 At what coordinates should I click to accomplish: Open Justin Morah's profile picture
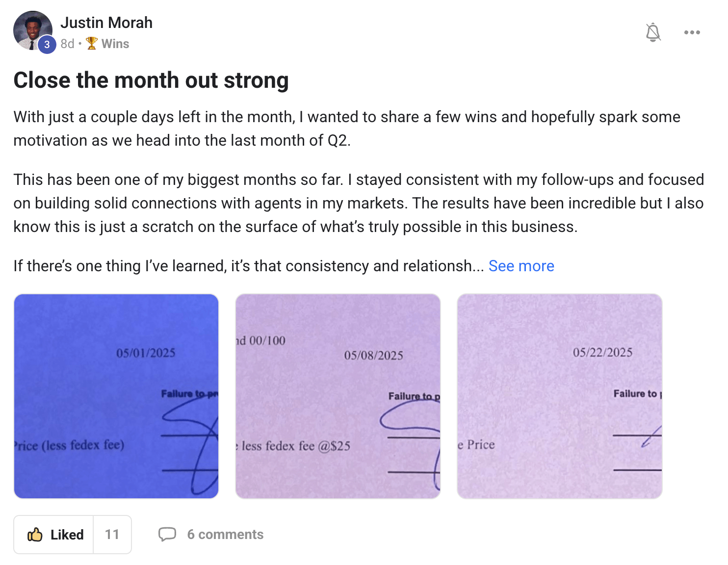pyautogui.click(x=33, y=30)
